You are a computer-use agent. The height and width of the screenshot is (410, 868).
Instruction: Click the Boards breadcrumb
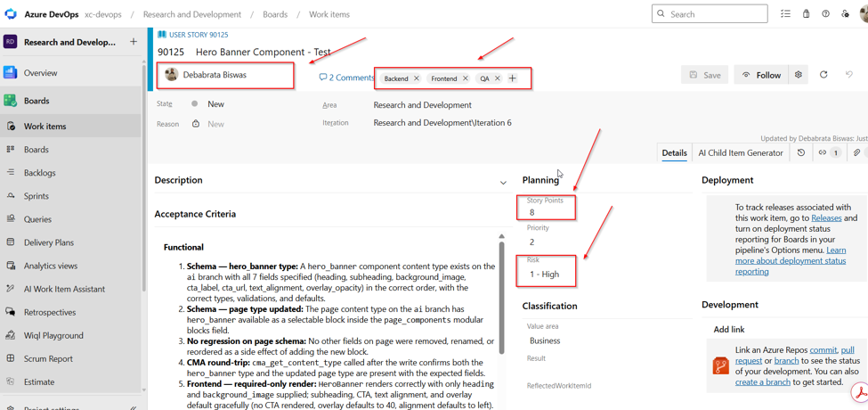(x=275, y=14)
